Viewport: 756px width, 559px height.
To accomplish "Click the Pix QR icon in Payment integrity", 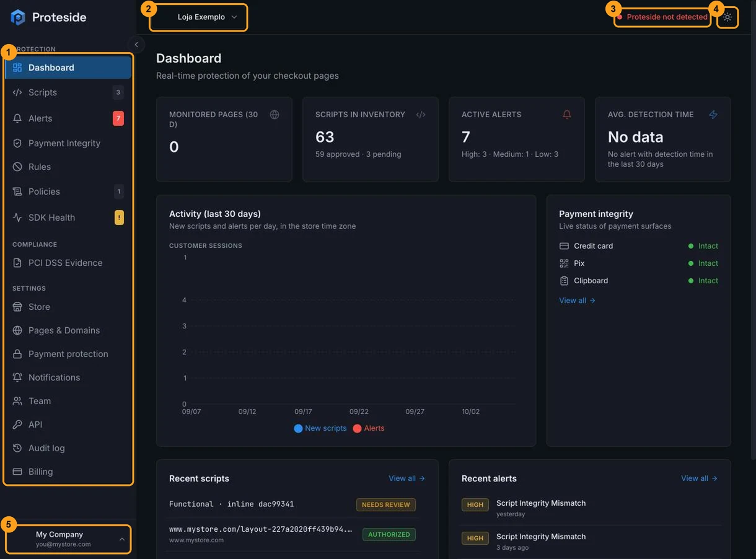I will click(x=564, y=263).
